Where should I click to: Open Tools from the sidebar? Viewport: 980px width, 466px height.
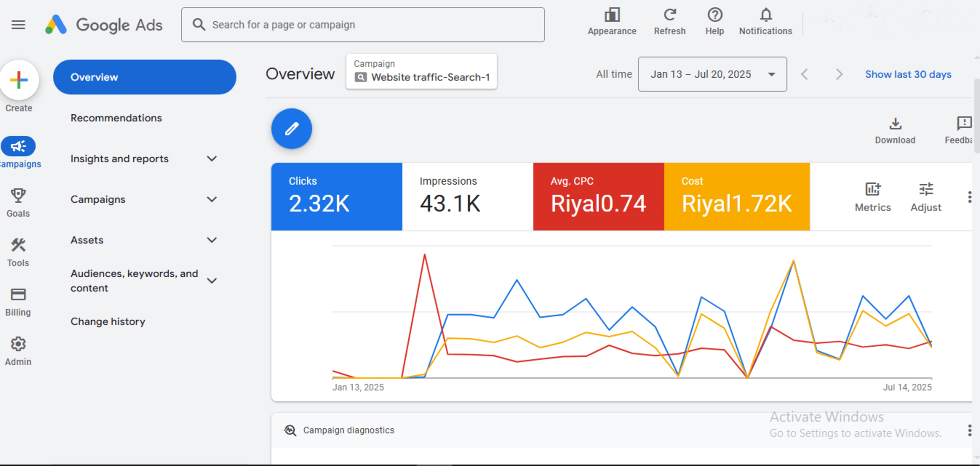(18, 252)
